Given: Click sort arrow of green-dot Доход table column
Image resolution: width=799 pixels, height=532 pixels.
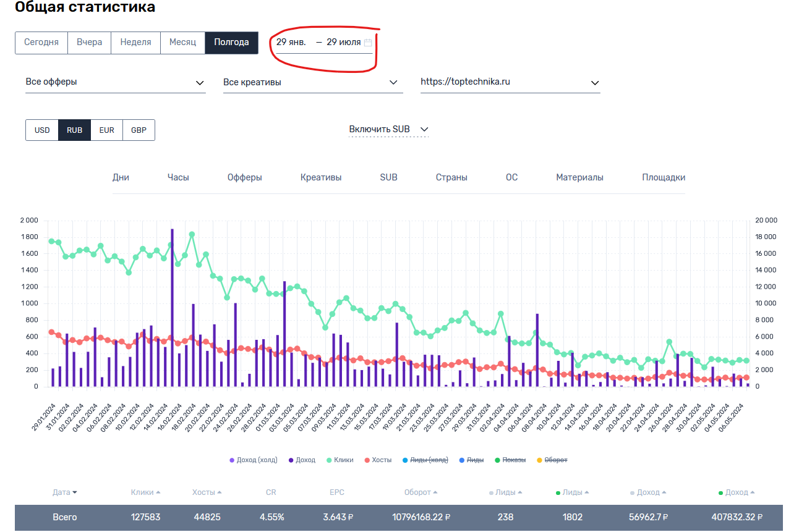Looking at the screenshot, I should point(753,492).
